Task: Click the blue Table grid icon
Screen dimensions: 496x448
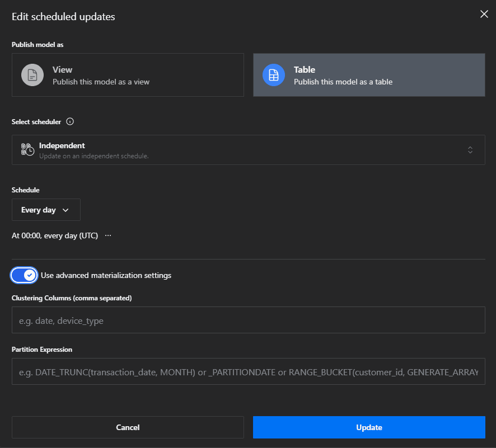Action: pos(274,75)
